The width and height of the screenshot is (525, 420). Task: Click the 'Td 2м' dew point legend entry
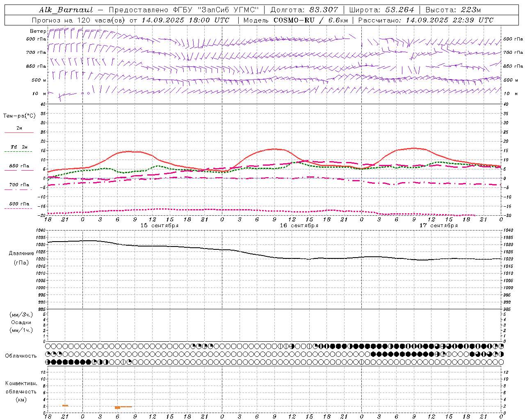click(19, 147)
